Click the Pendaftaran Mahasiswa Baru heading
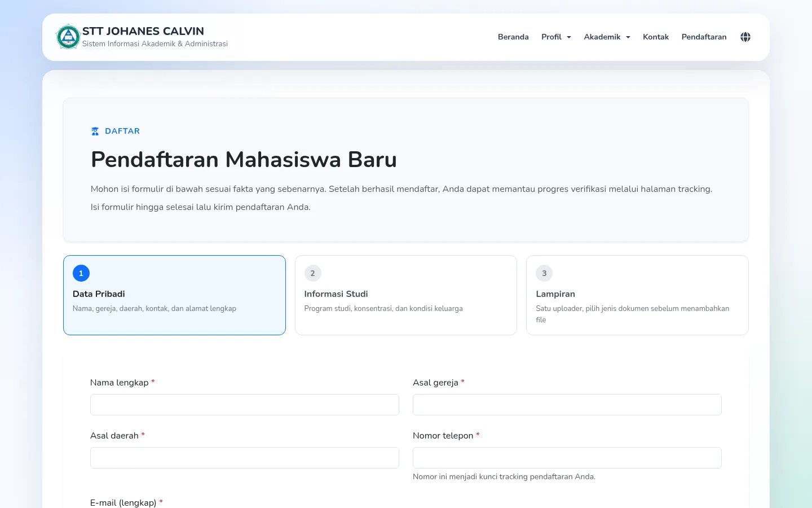The height and width of the screenshot is (508, 812). click(x=244, y=160)
